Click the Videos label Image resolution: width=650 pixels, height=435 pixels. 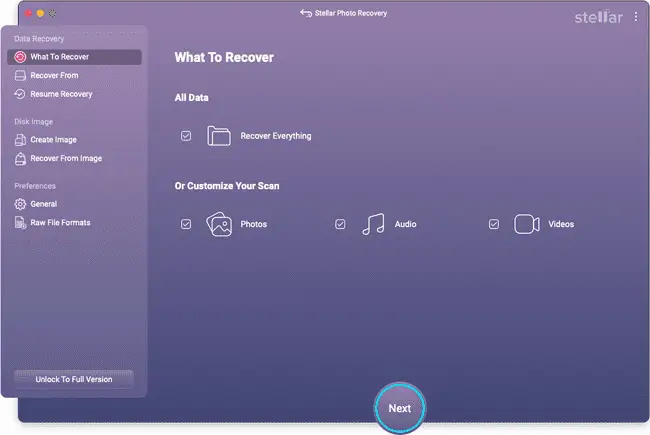[561, 224]
